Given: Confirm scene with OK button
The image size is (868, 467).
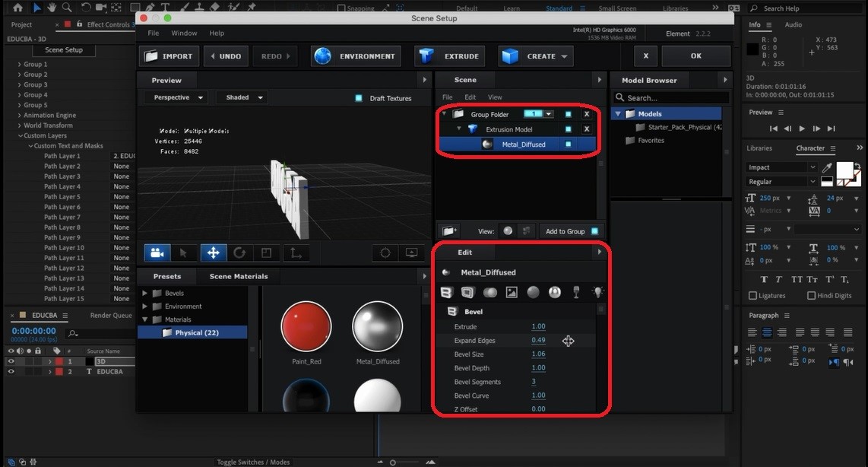Looking at the screenshot, I should (695, 56).
